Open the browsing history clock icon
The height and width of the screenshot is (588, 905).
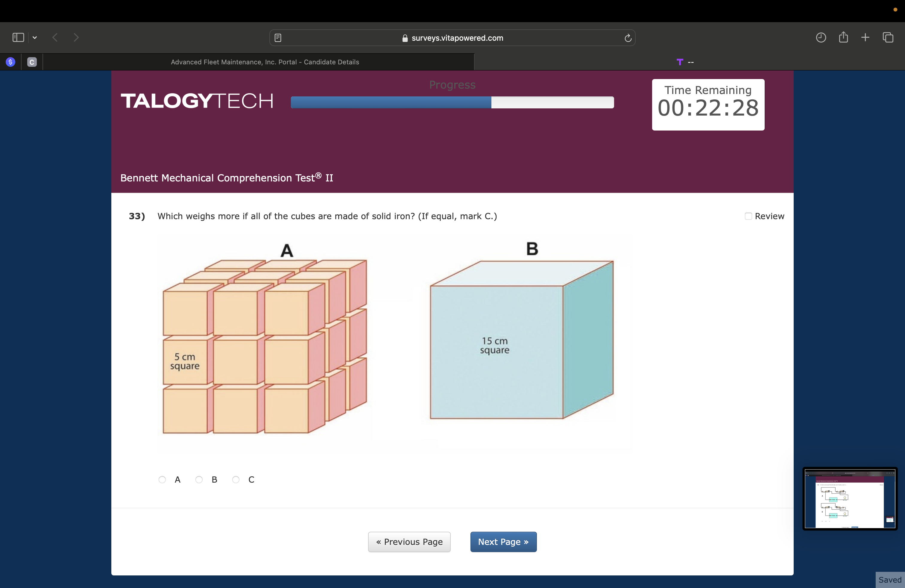point(821,37)
